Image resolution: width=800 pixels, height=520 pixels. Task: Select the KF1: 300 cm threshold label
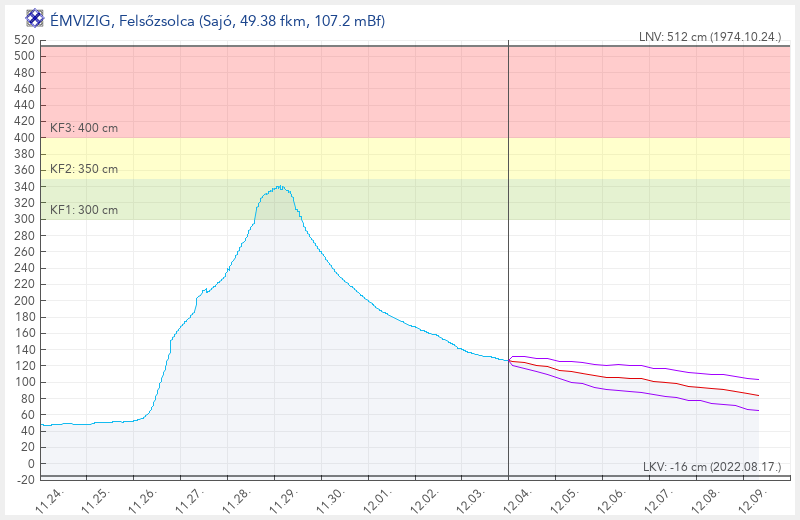tap(84, 210)
